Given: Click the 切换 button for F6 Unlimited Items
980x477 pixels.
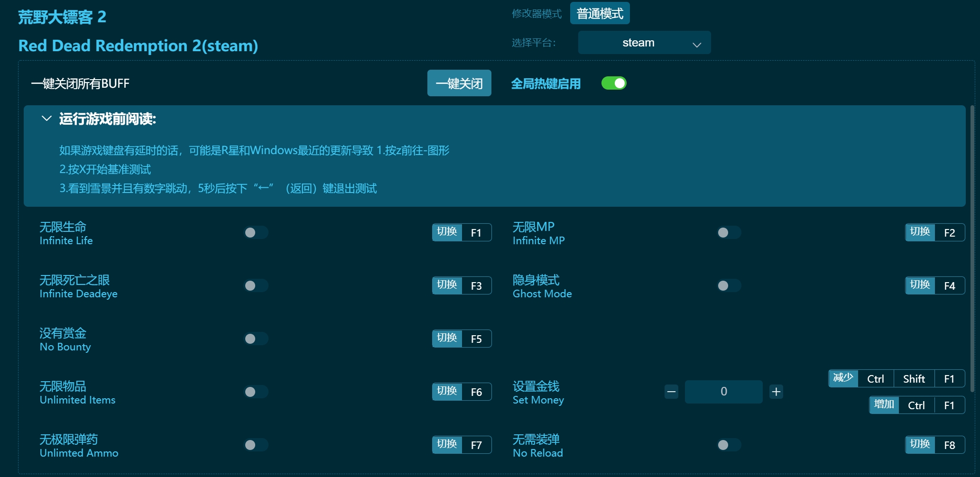Looking at the screenshot, I should point(447,392).
